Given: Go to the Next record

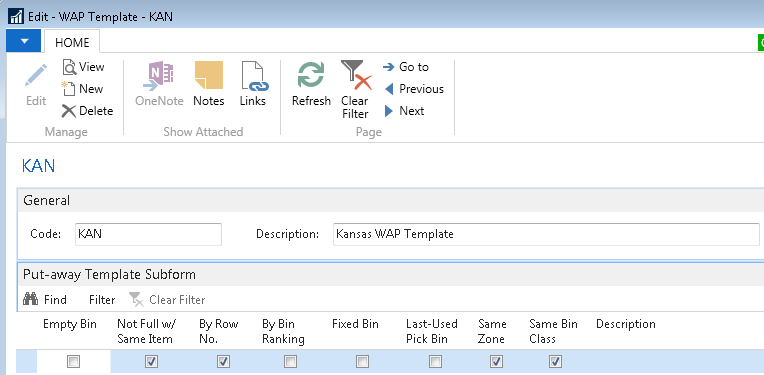Looking at the screenshot, I should point(404,111).
